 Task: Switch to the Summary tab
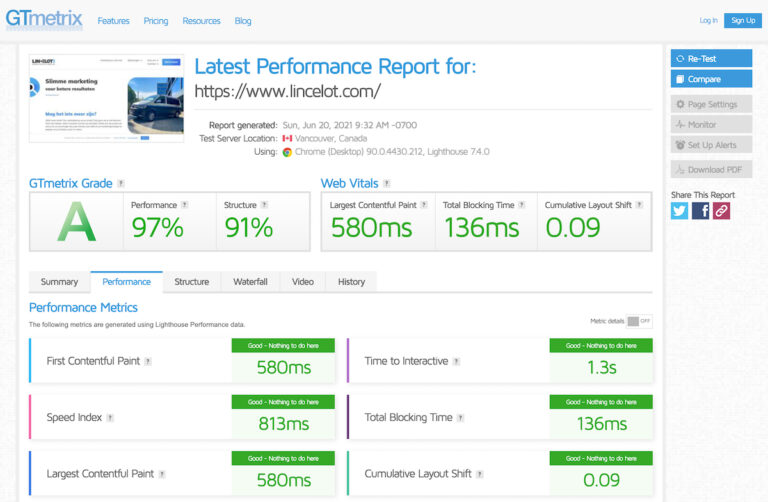pos(59,282)
